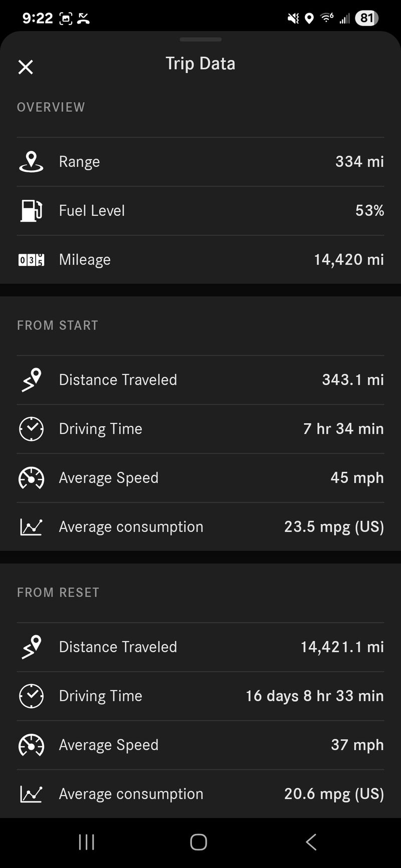Screen dimensions: 401x868
Task: Tap the 23.5 mpg (US) consumption value
Action: coord(334,527)
